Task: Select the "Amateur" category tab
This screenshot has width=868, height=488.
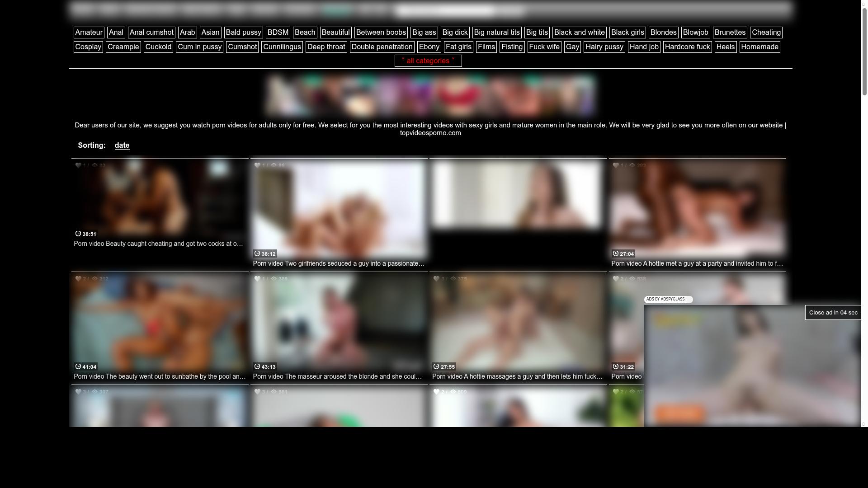Action: pos(89,32)
